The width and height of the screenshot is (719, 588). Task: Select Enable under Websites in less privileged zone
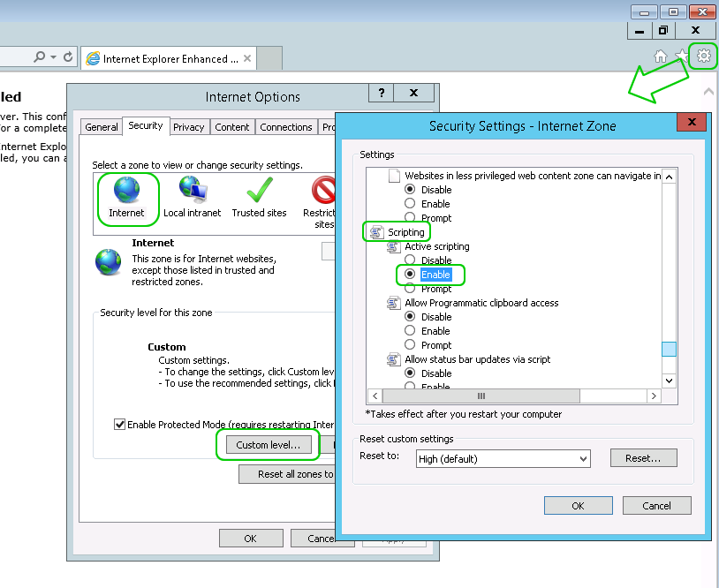[410, 203]
